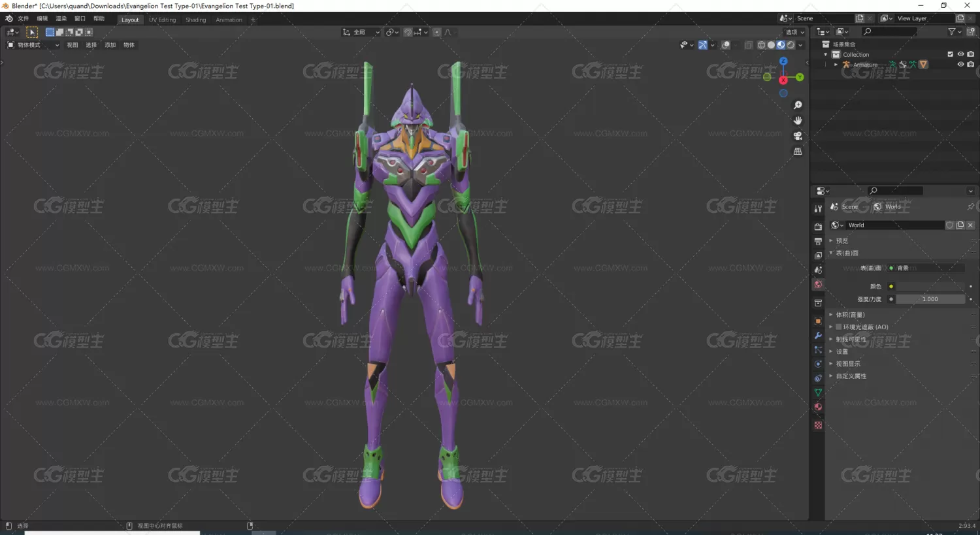This screenshot has width=980, height=535.
Task: Open the Material properties tab
Action: (818, 407)
